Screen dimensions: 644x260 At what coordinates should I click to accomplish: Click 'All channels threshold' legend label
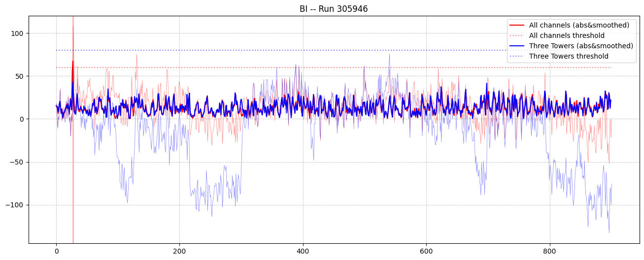point(567,35)
